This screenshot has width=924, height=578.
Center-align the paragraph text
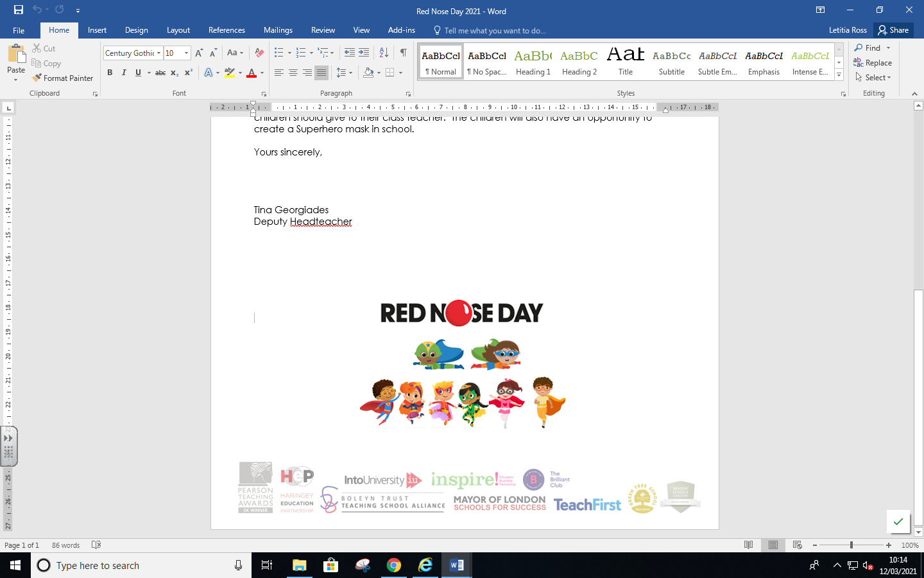[293, 73]
